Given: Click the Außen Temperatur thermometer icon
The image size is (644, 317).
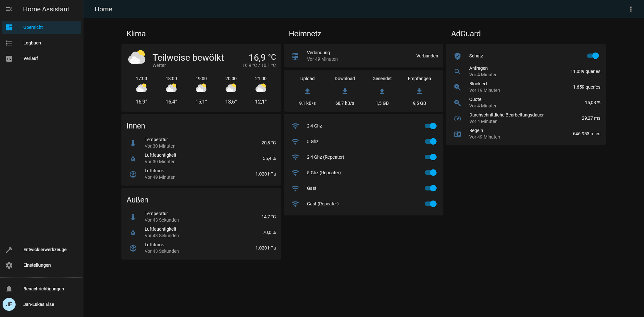Looking at the screenshot, I should [133, 217].
